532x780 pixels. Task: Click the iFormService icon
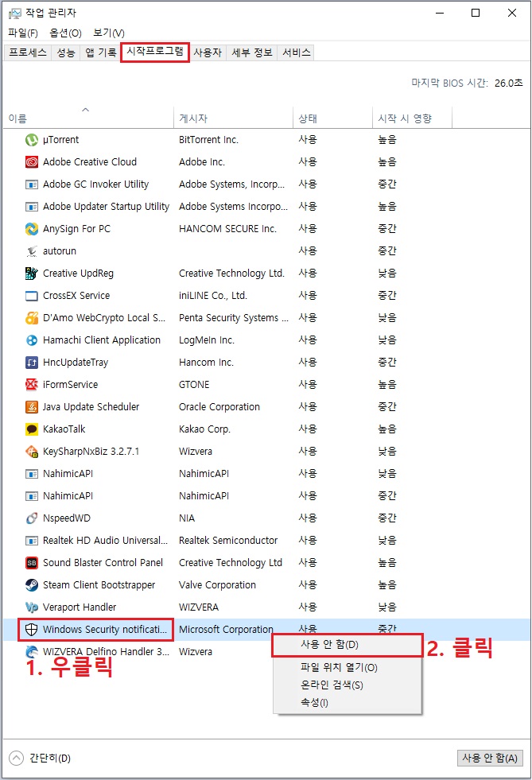[31, 385]
